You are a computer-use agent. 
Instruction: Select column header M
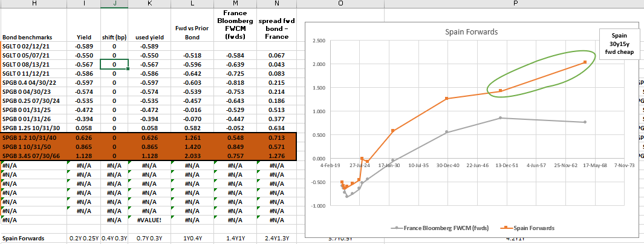tap(235, 3)
